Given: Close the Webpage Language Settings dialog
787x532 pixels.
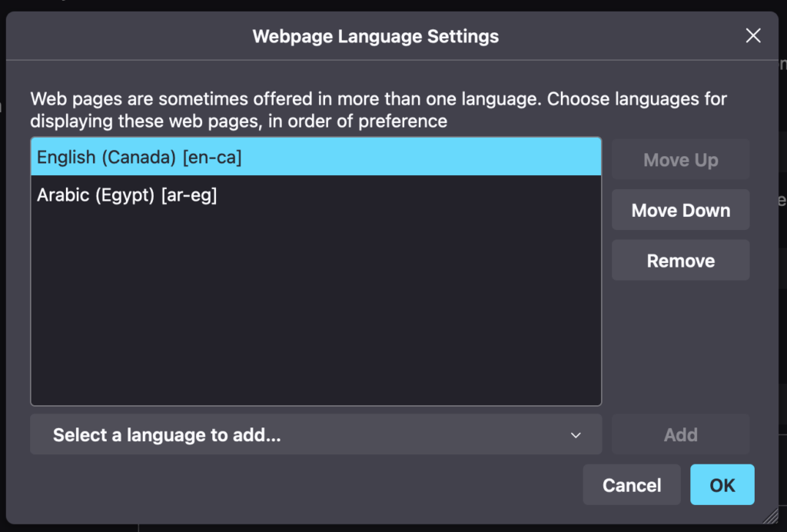Looking at the screenshot, I should (x=752, y=35).
